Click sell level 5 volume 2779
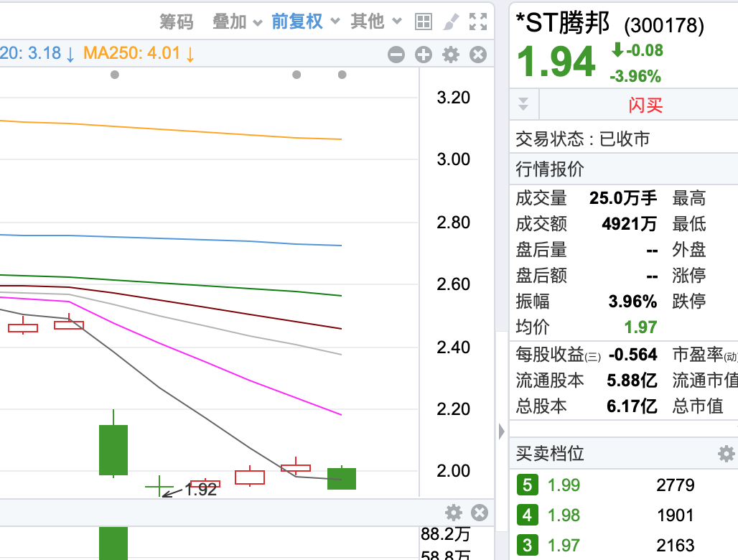 676,485
